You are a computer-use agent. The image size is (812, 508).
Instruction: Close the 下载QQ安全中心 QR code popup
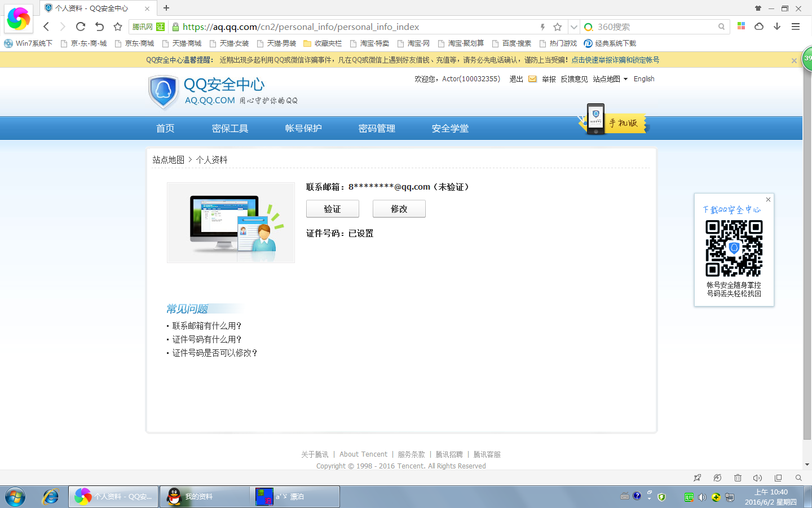coord(768,199)
